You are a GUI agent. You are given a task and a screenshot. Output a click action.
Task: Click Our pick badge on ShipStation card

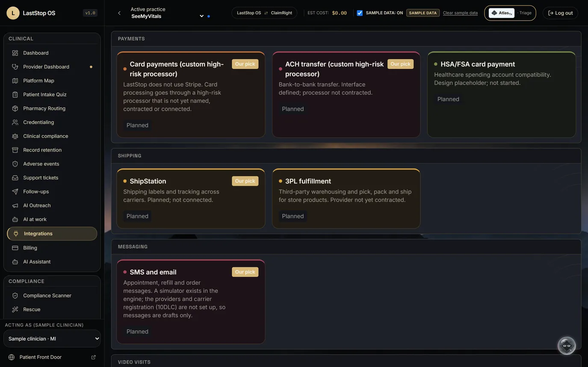[245, 181]
